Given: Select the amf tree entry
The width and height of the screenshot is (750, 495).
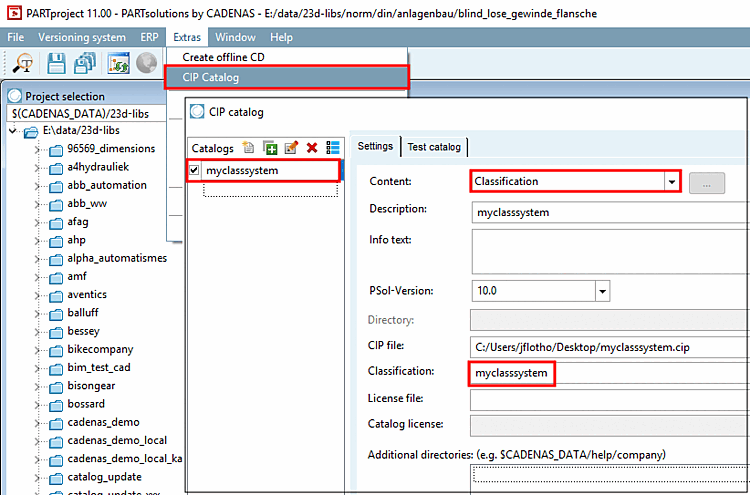Looking at the screenshot, I should [x=77, y=276].
